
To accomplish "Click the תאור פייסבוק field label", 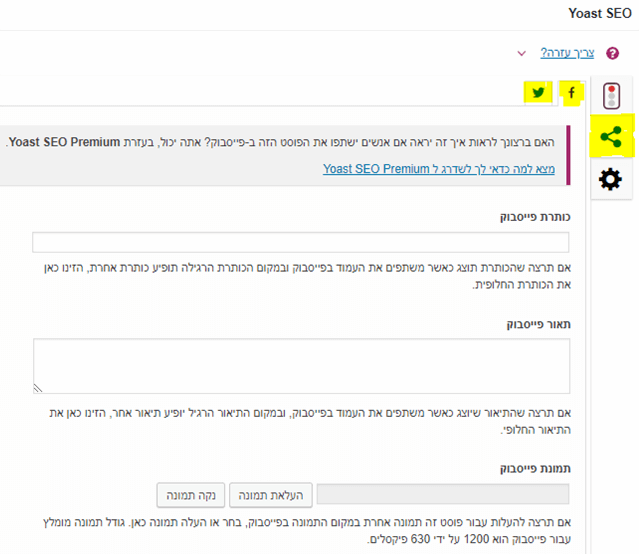I will (538, 324).
